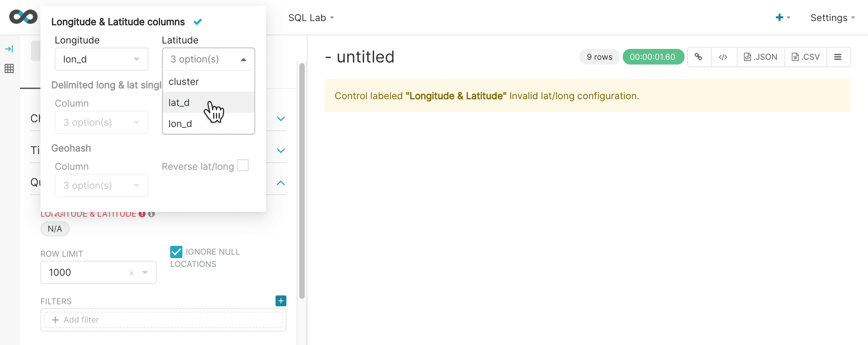This screenshot has height=345, width=868.
Task: Click the Geohash section heading
Action: pyautogui.click(x=71, y=148)
